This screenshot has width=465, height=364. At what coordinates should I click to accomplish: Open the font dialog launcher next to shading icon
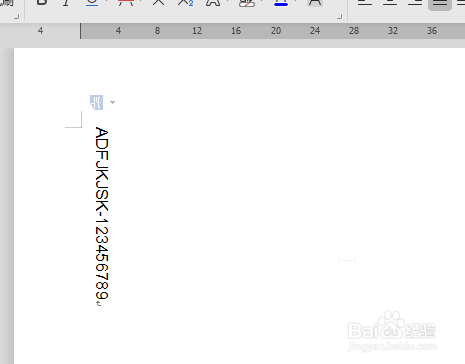tap(340, 16)
